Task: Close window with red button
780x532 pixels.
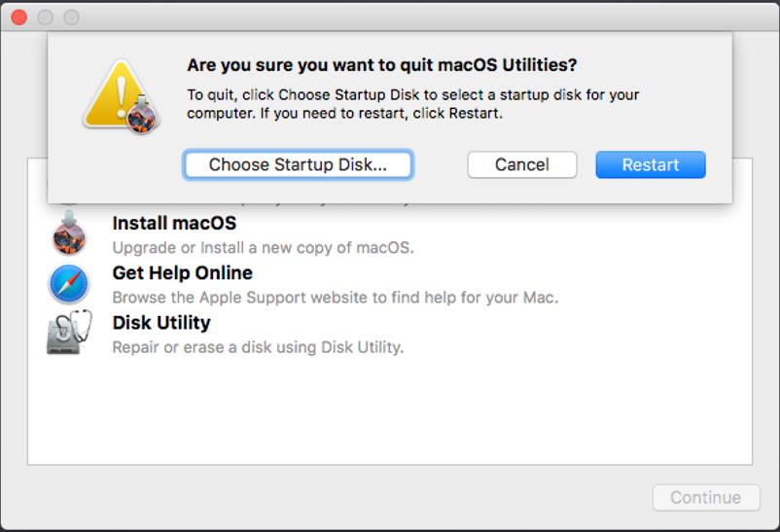Action: 18,18
